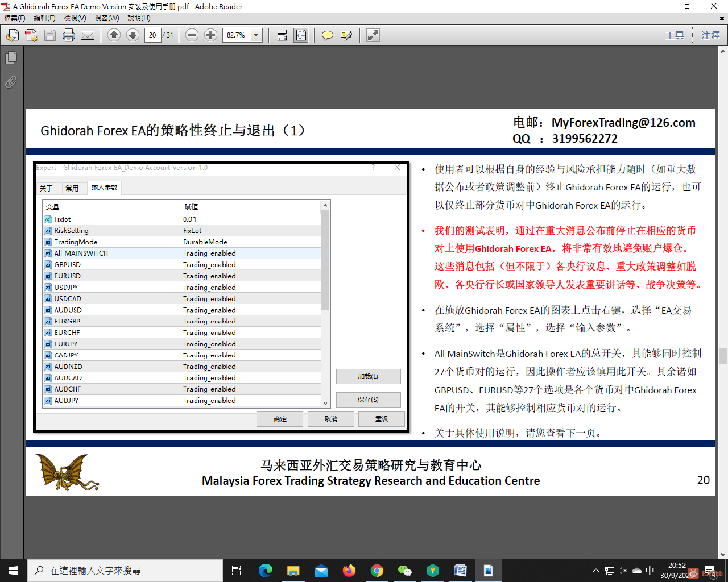The height and width of the screenshot is (582, 728).
Task: Zoom in with the plus icon
Action: point(210,35)
